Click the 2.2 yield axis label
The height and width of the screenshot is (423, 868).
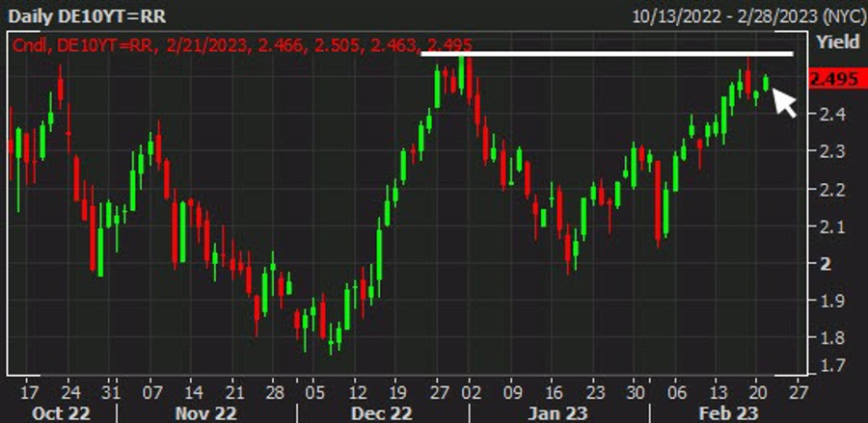pos(832,189)
